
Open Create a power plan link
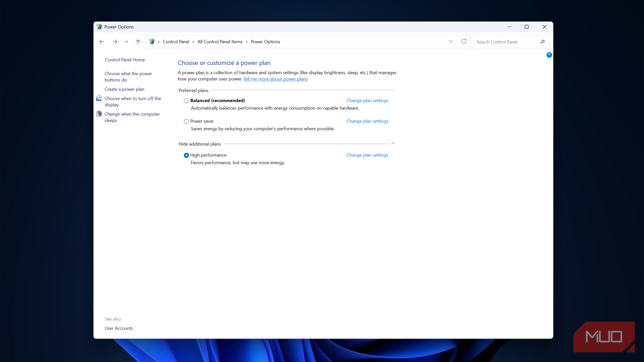125,89
